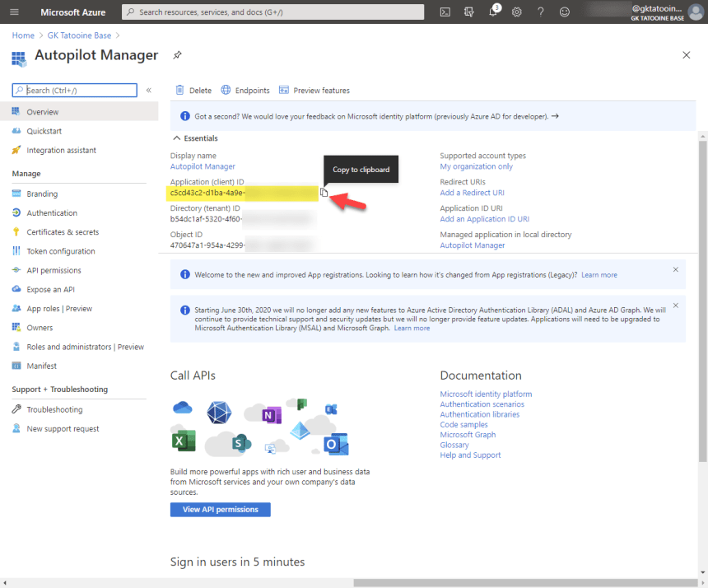The height and width of the screenshot is (588, 708).
Task: Click the vertical page scrollbar
Action: point(702,247)
